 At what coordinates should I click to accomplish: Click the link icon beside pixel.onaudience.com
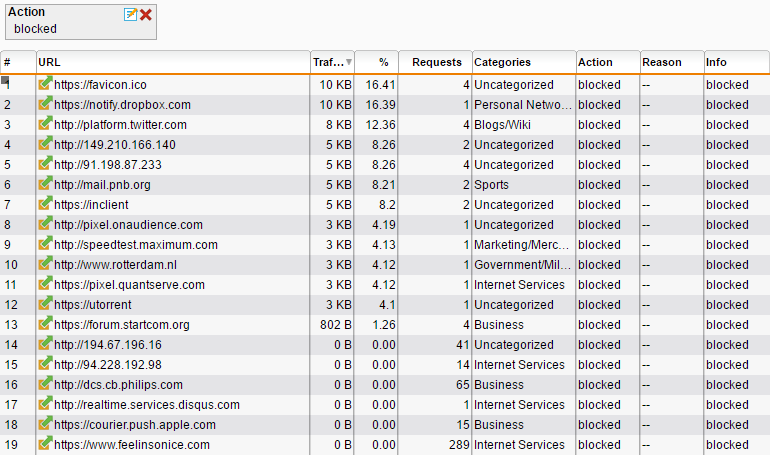tap(45, 224)
